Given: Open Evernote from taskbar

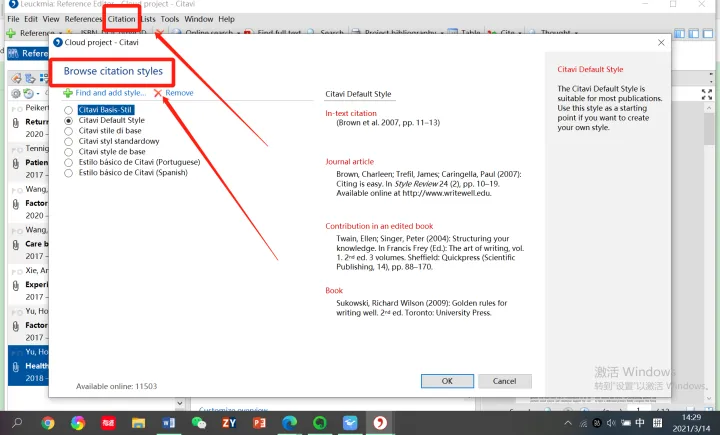Looking at the screenshot, I should point(320,423).
